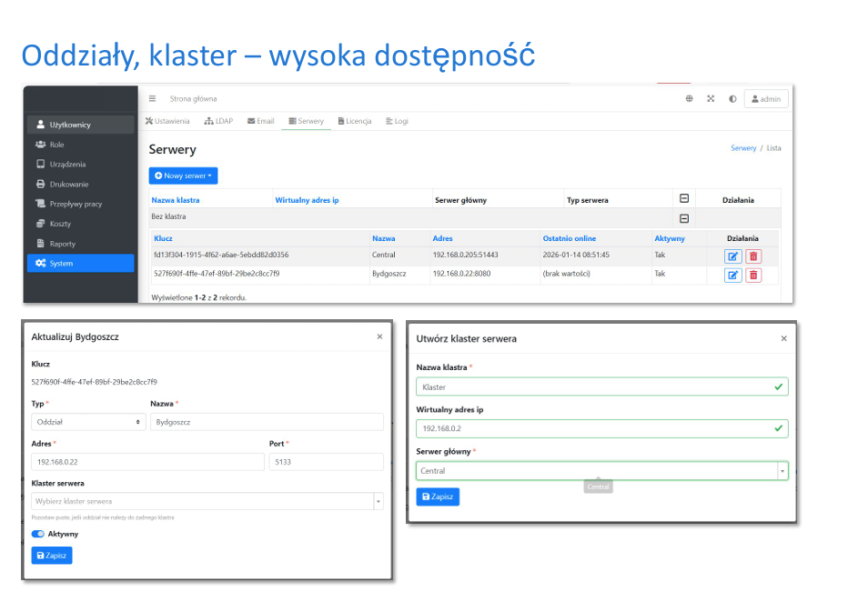Sort by Nazwa column header
Viewport: 868px width, 592px height.
(384, 238)
